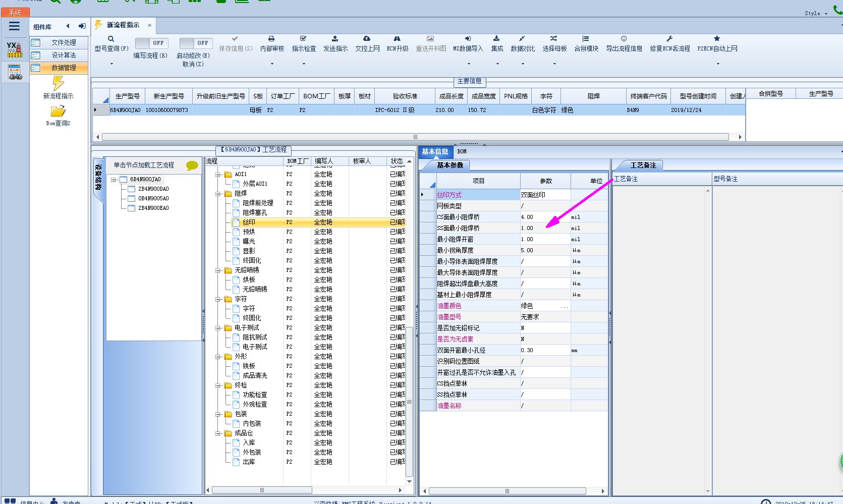Click the pin icon beside 组件库
The image size is (843, 504).
(82, 26)
